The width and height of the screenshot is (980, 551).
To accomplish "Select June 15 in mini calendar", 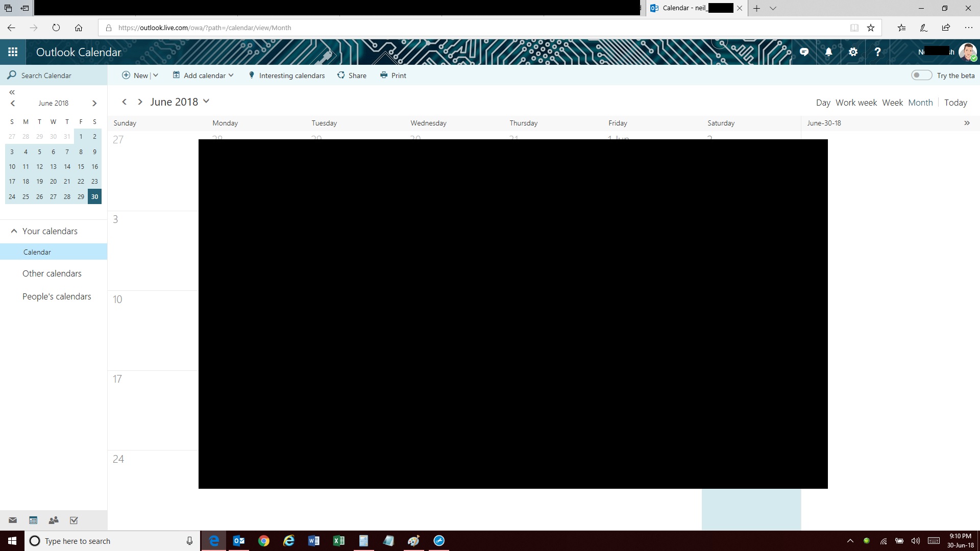I will 81,167.
